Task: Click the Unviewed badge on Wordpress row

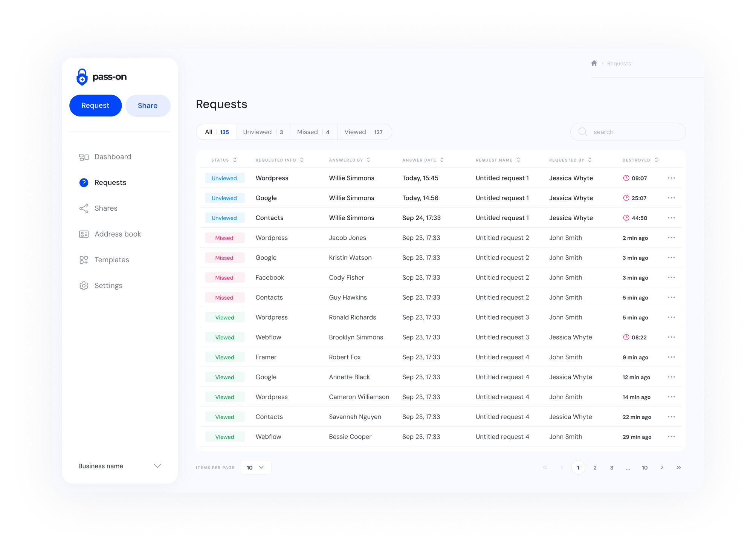Action: (225, 178)
